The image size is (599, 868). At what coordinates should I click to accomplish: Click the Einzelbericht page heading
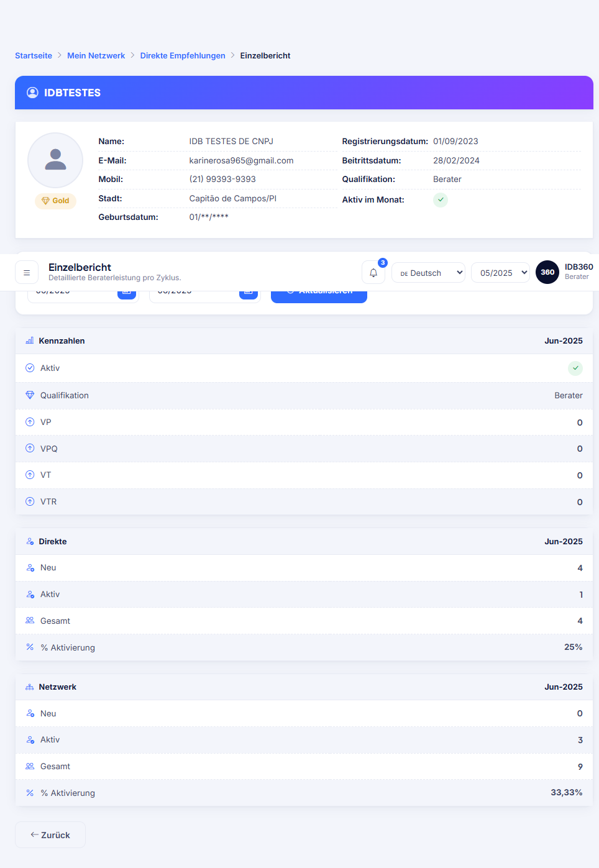pyautogui.click(x=80, y=267)
